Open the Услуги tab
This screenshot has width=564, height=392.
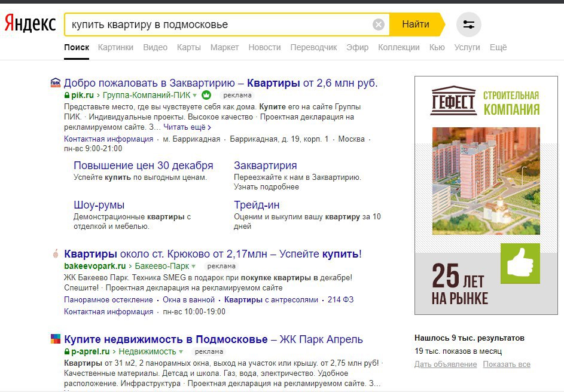(467, 47)
